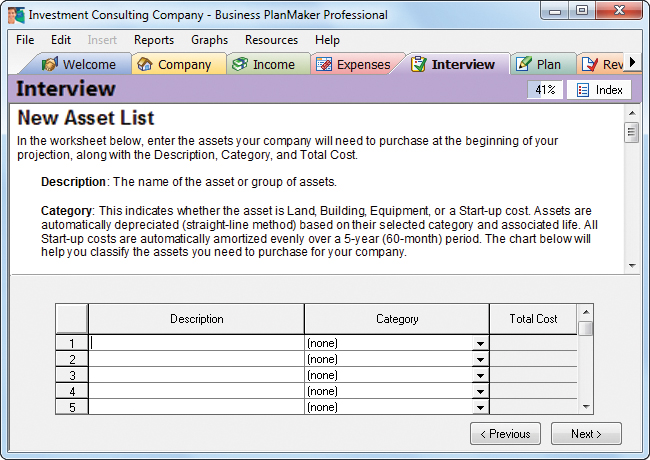Open Category dropdown in row 1
Screen dimensions: 650x460
point(480,343)
